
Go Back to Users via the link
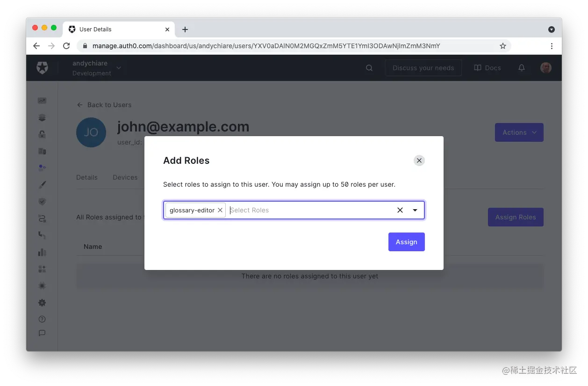pyautogui.click(x=104, y=105)
